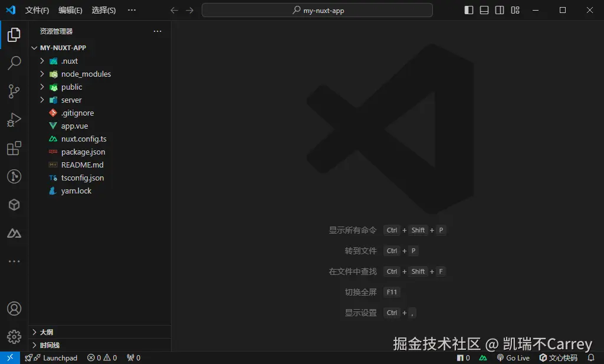The image size is (604, 364).
Task: Open the 选择(S) menu
Action: click(104, 11)
